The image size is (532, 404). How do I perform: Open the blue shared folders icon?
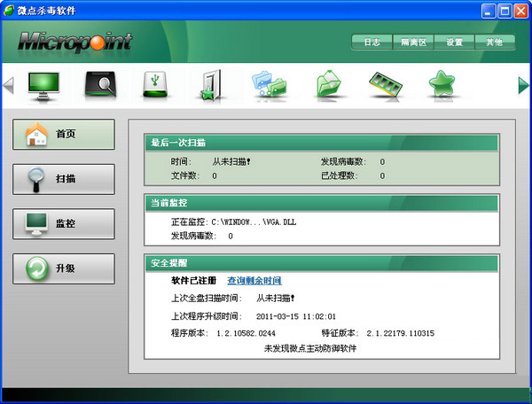(x=269, y=85)
